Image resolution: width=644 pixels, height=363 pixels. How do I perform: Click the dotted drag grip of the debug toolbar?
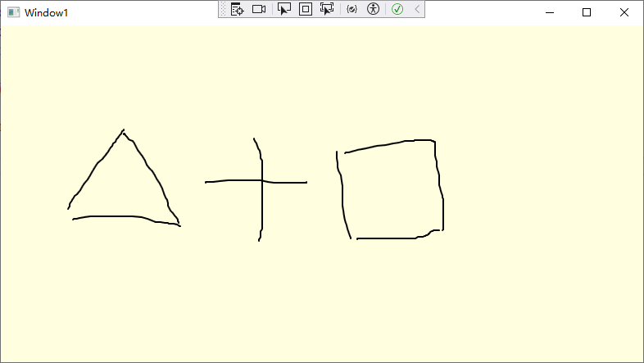point(224,9)
